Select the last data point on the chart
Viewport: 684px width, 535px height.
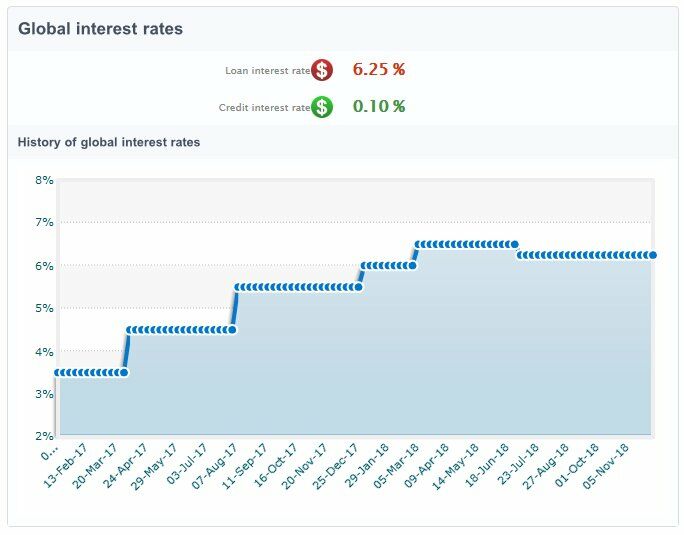[652, 255]
